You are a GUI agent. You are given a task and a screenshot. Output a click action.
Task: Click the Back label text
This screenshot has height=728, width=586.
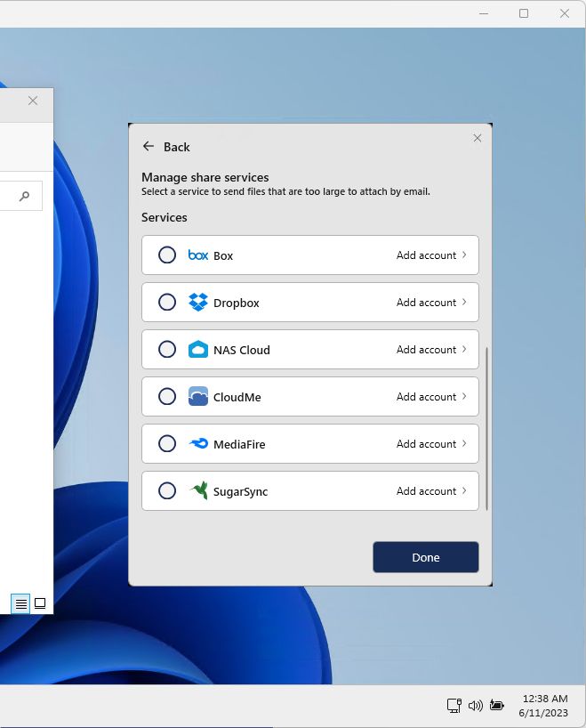(177, 147)
